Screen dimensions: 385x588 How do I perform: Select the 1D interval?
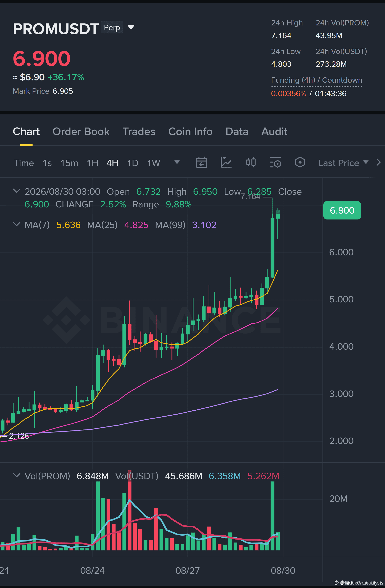133,163
